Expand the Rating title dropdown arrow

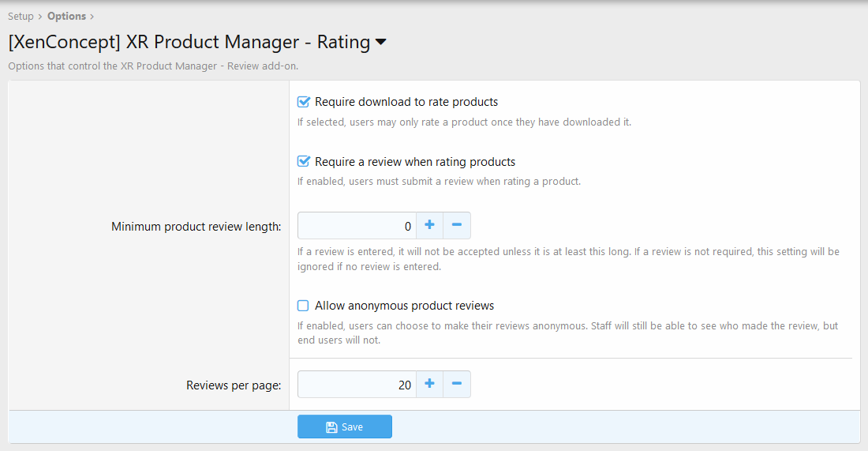click(381, 42)
